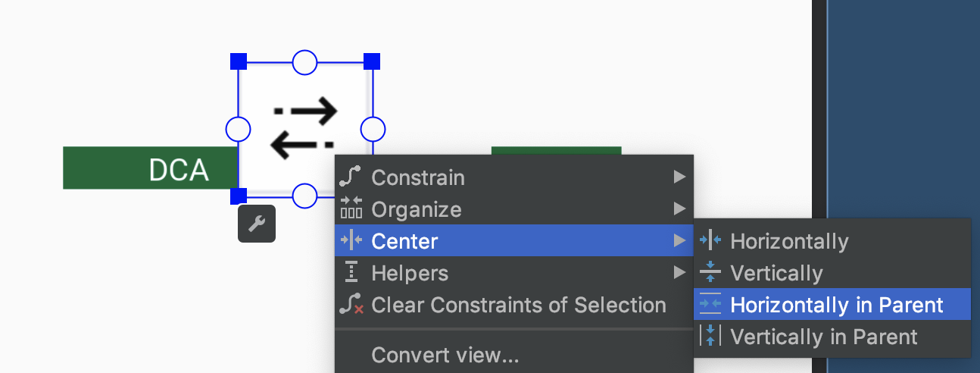The image size is (980, 373).
Task: Click the Constrain curve icon in context menu
Action: tap(351, 177)
